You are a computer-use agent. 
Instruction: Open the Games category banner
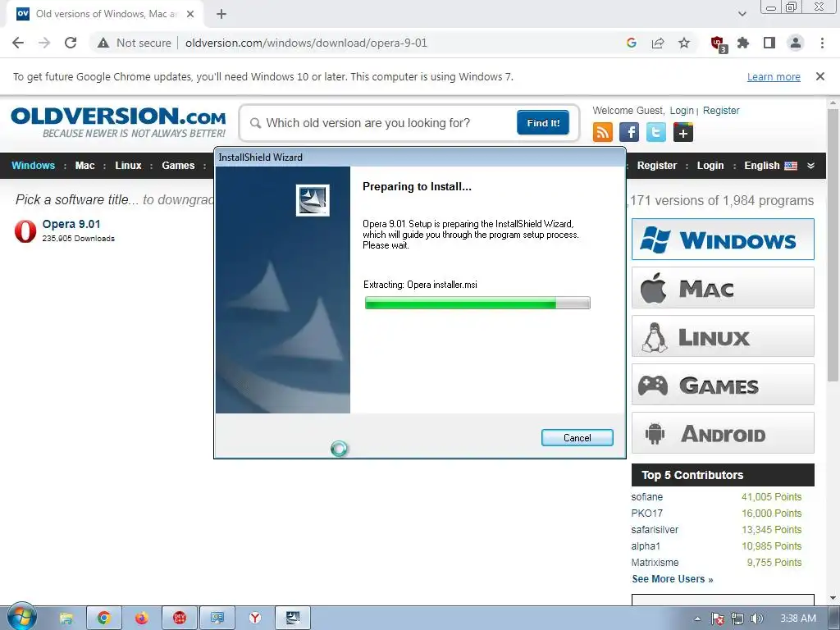pos(723,385)
